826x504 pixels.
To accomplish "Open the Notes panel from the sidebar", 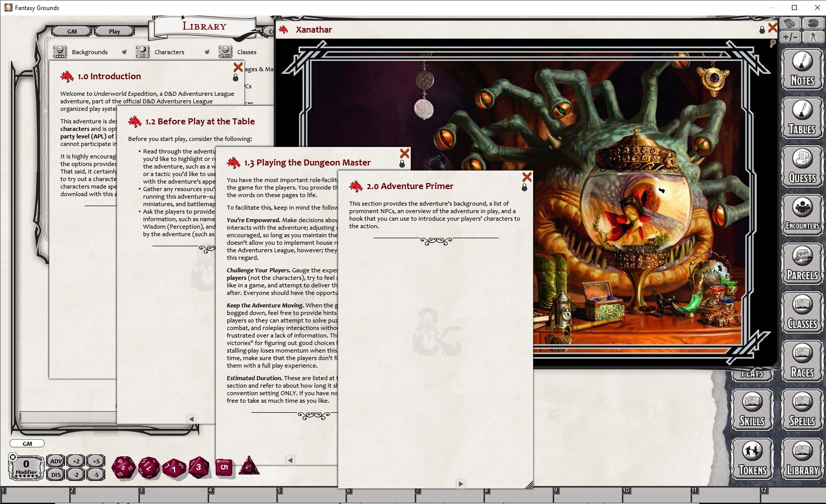I will (801, 69).
